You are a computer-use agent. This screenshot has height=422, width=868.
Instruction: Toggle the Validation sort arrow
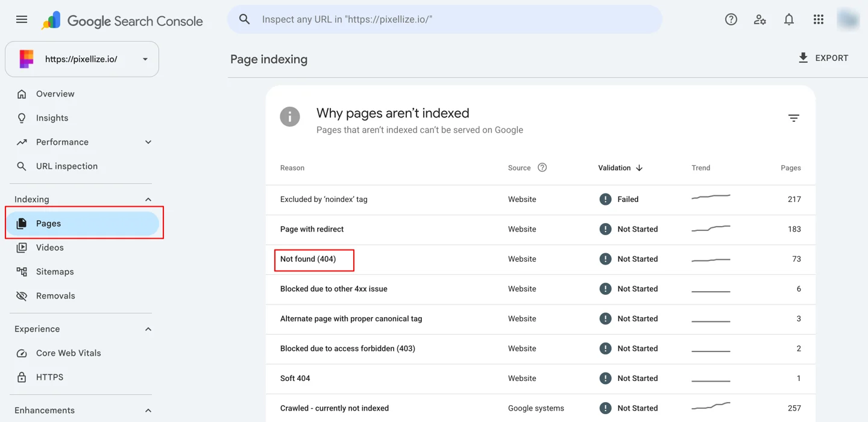[x=639, y=168]
